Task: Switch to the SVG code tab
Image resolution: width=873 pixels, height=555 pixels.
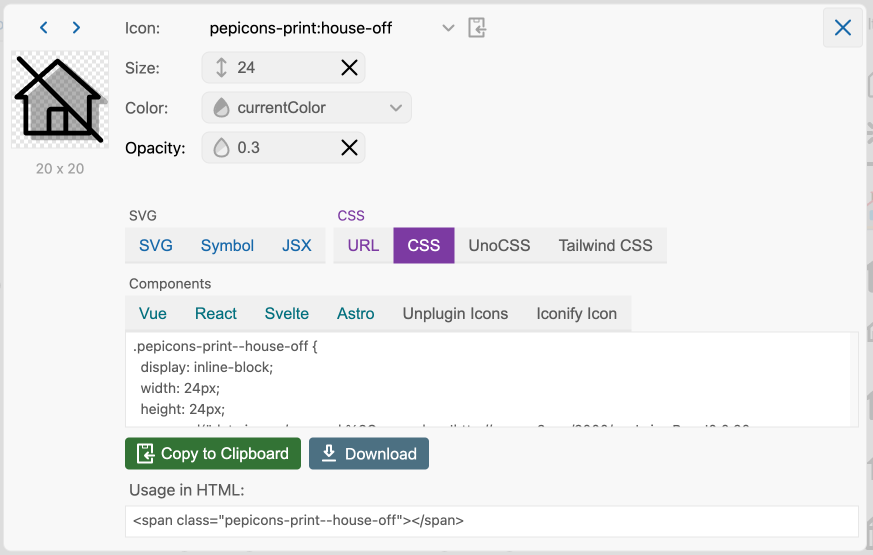Action: click(x=156, y=246)
